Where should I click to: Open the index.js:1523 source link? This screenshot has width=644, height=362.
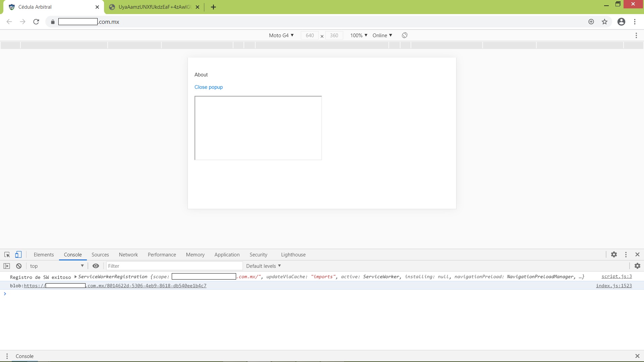click(614, 286)
